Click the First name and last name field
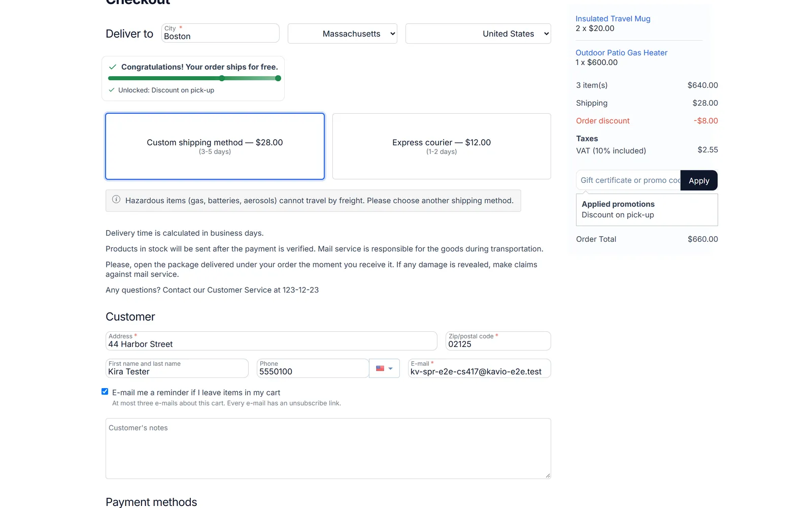This screenshot has width=812, height=508. [x=177, y=368]
